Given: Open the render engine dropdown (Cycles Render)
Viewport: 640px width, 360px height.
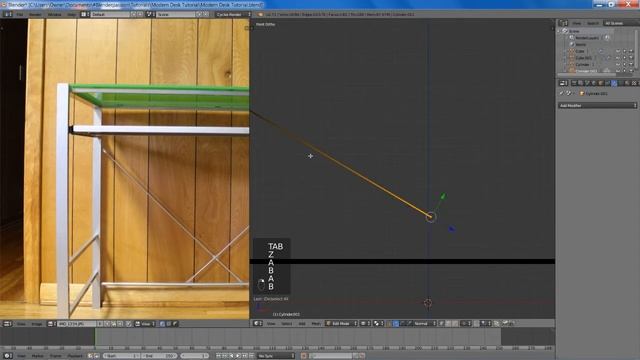Looking at the screenshot, I should click(233, 14).
